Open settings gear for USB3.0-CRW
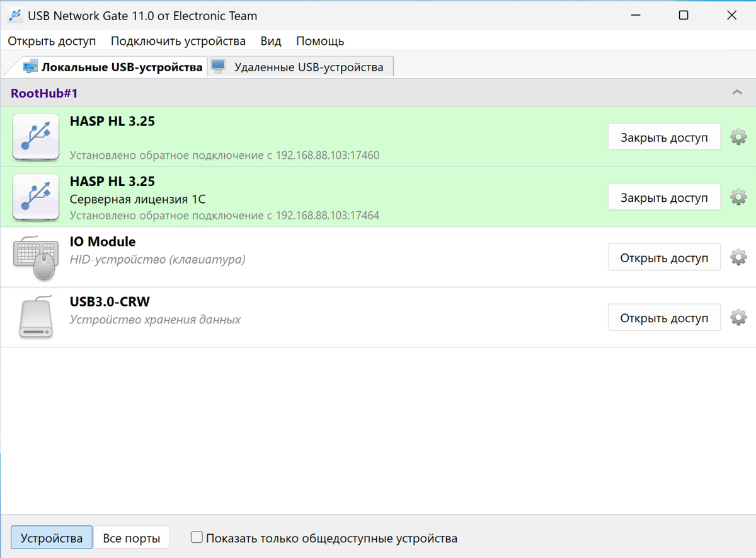The width and height of the screenshot is (756, 558). tap(738, 318)
